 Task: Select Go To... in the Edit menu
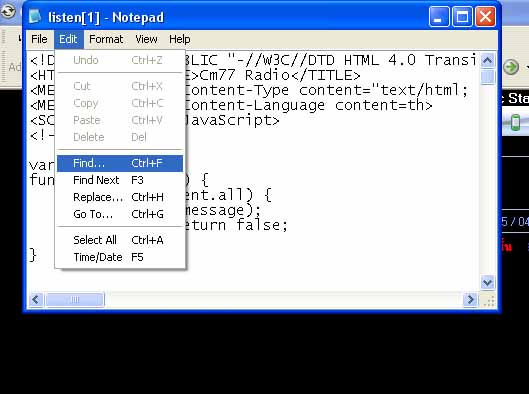point(120,214)
